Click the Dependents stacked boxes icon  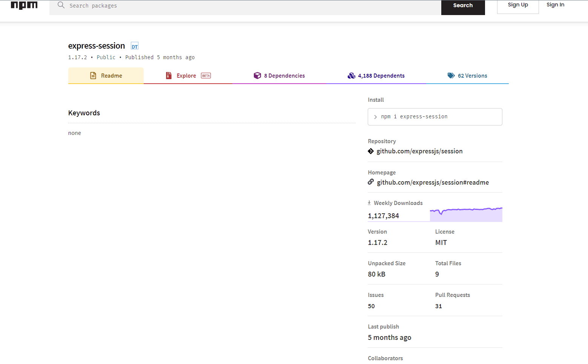[351, 76]
